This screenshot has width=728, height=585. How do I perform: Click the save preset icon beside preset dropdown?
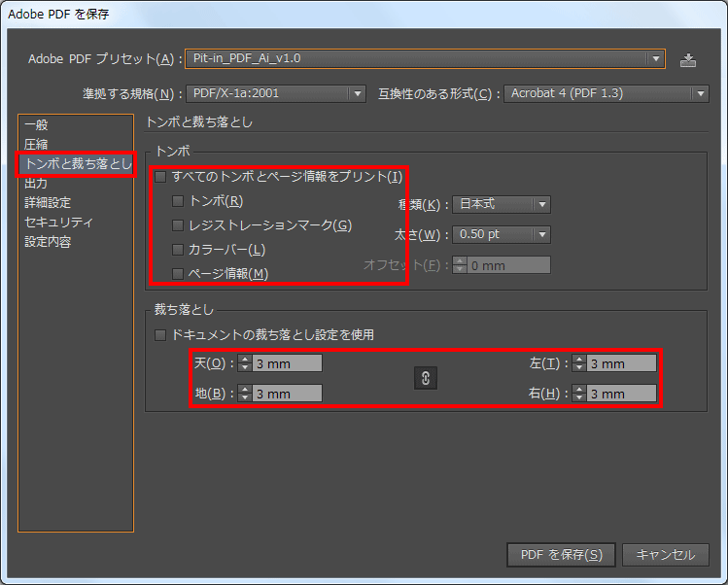tap(688, 59)
